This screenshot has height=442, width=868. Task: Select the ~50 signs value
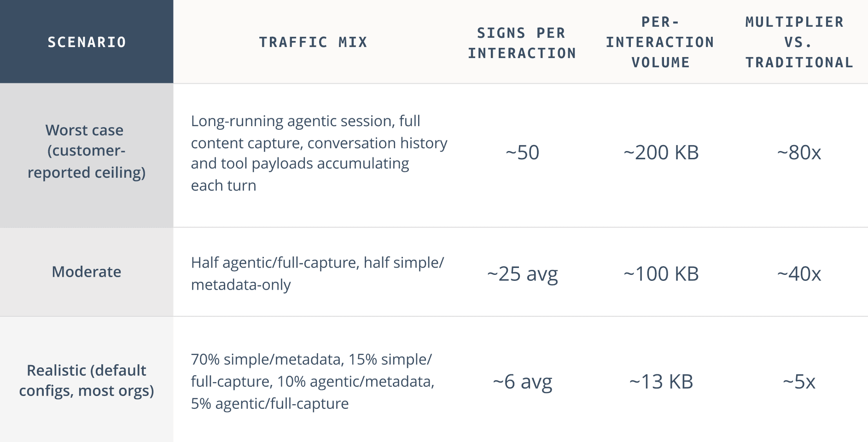[x=522, y=152]
